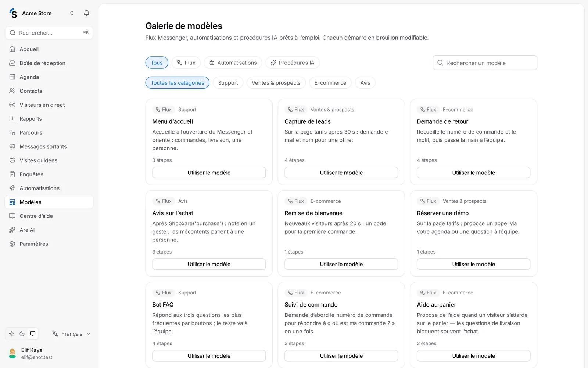Use the Capture de leads template

pos(341,173)
